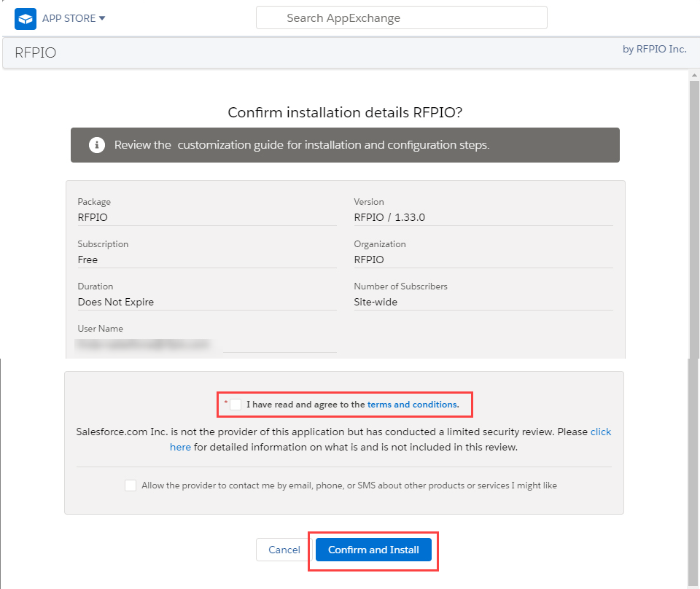Viewport: 700px width, 589px height.
Task: Click the RFPIO page title header
Action: point(35,52)
